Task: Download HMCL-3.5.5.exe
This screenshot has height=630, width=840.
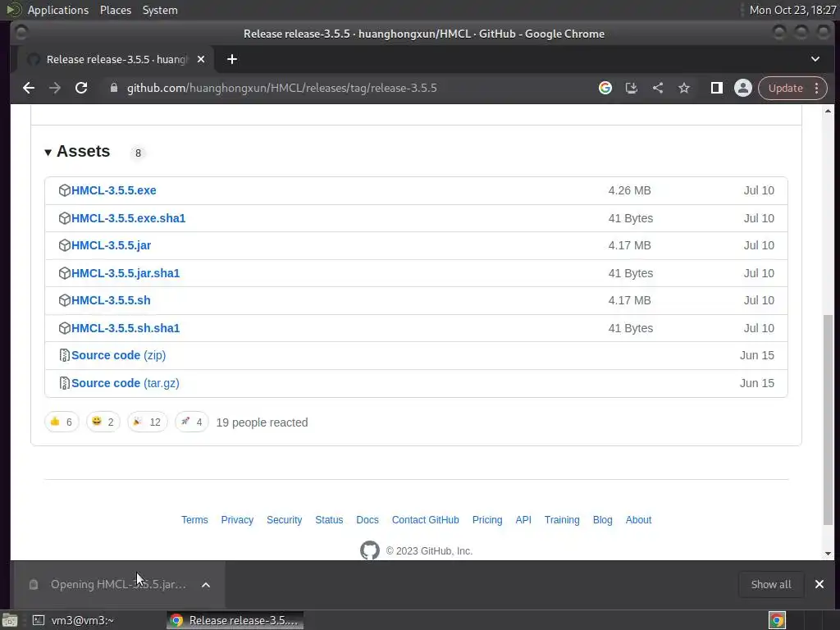Action: click(x=113, y=190)
